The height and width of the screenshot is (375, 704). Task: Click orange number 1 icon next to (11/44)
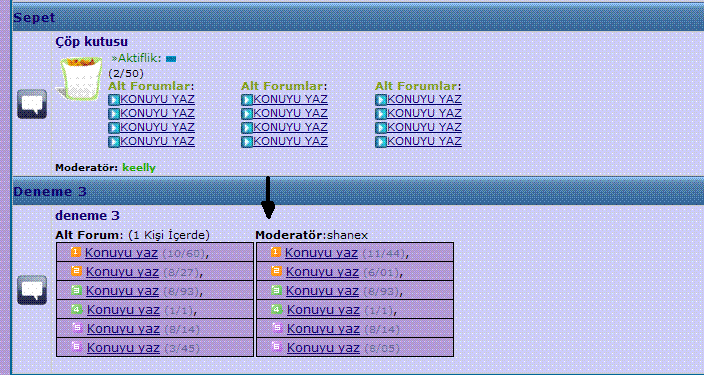coord(276,252)
